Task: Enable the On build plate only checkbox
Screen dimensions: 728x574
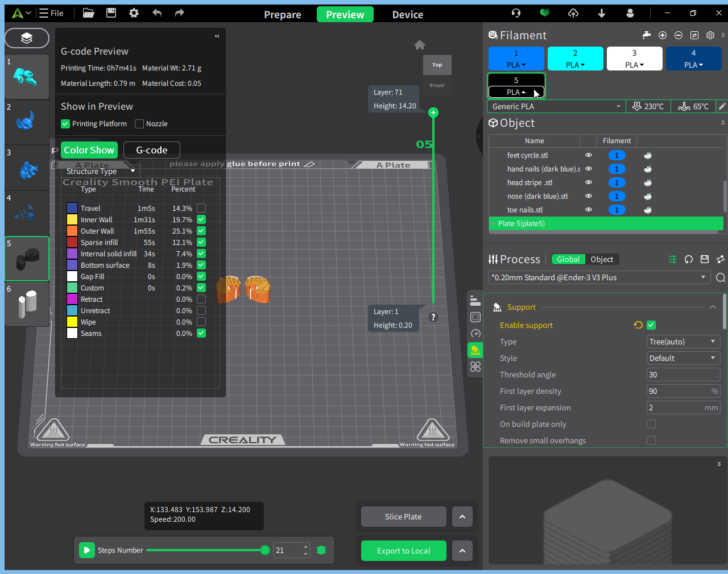Action: [x=651, y=424]
